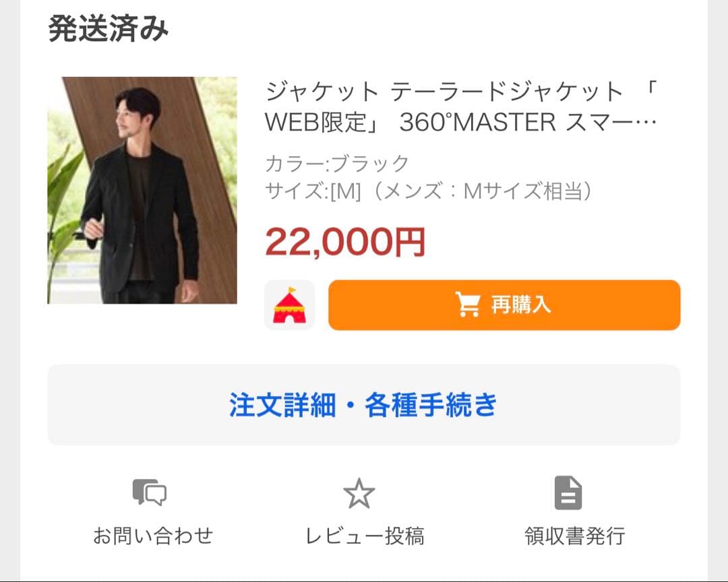728x582 pixels.
Task: Repurchase the item with the 再購入 button
Action: 504,305
